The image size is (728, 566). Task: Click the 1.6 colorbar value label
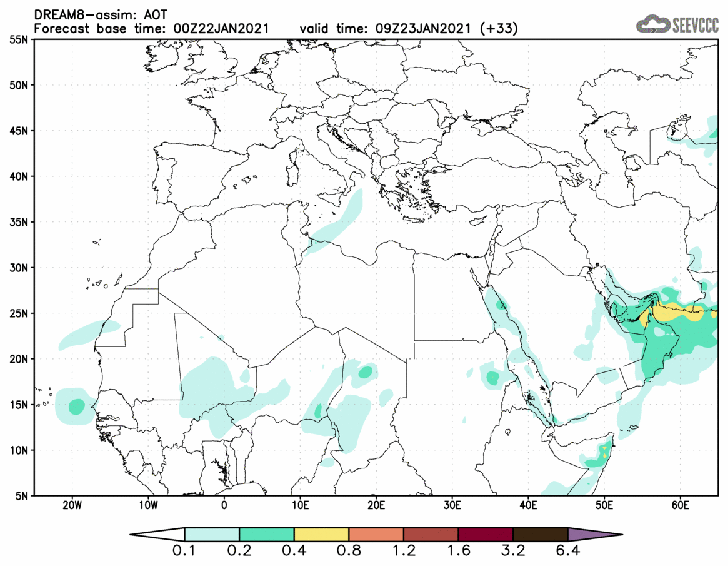(x=458, y=551)
